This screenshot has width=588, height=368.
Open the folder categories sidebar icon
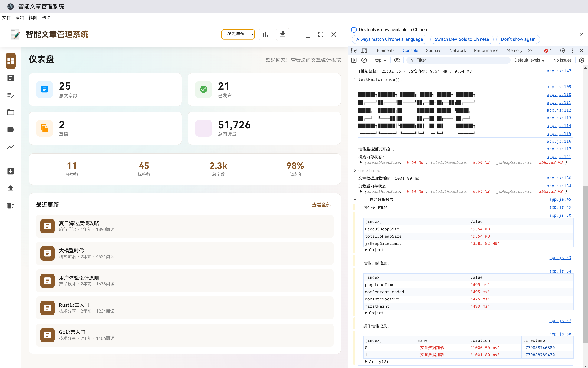(11, 112)
